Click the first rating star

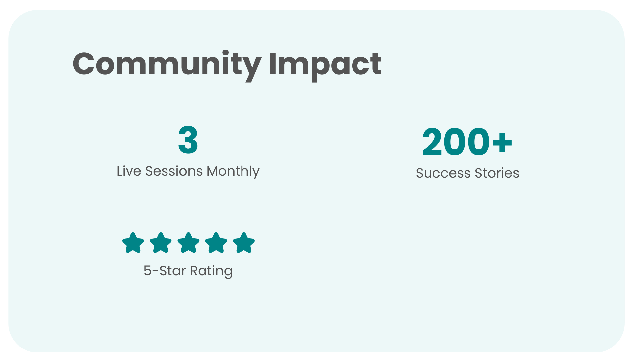tap(133, 243)
